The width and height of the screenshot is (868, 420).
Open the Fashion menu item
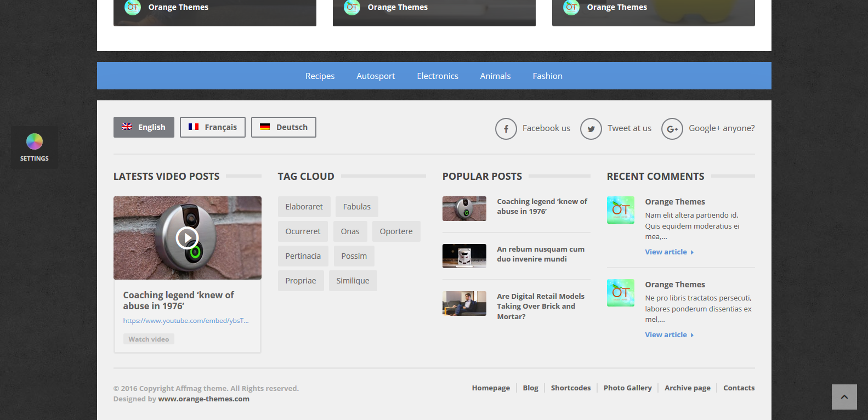547,76
